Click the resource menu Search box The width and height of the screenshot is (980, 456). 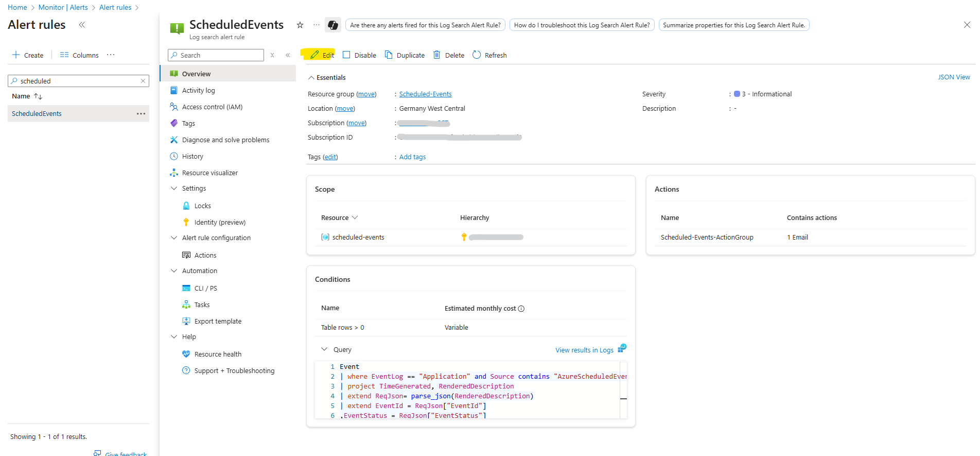click(216, 55)
